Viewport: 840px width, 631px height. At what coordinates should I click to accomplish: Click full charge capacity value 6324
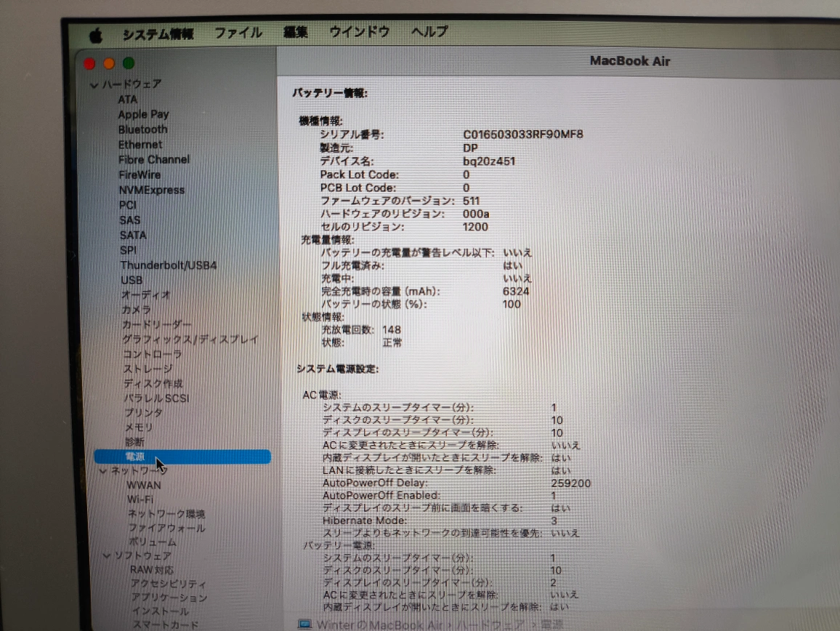click(516, 291)
